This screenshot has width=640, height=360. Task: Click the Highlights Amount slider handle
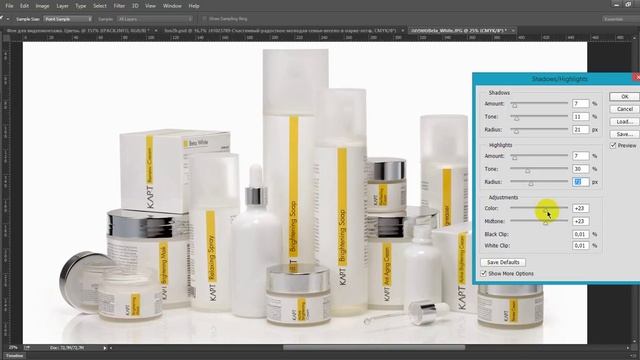[x=515, y=158]
